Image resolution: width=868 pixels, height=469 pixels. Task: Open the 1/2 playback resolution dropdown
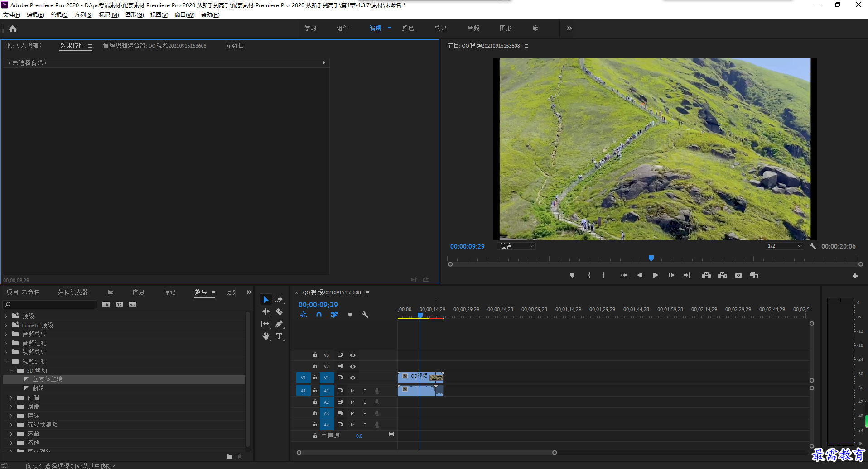[785, 246]
